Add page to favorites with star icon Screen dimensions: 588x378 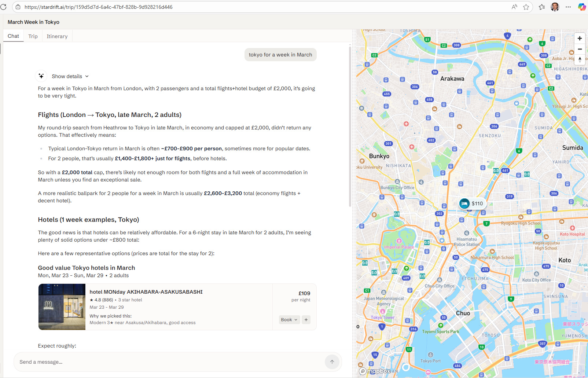(526, 7)
